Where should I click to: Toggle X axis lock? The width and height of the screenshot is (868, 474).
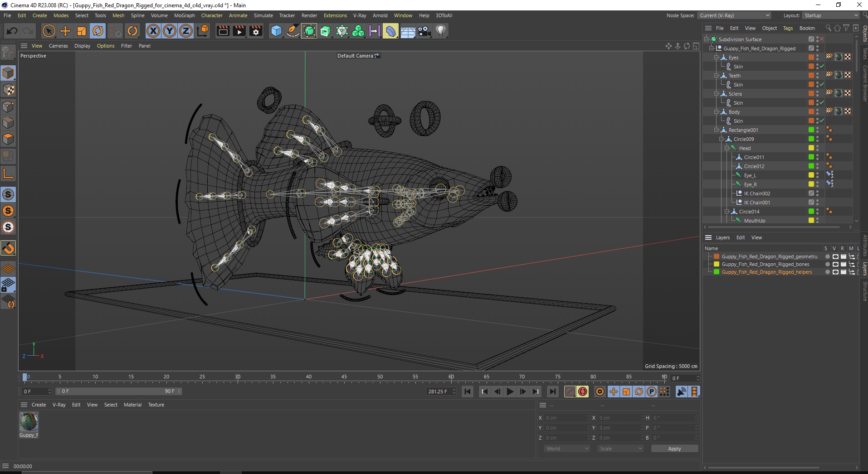[x=153, y=31]
